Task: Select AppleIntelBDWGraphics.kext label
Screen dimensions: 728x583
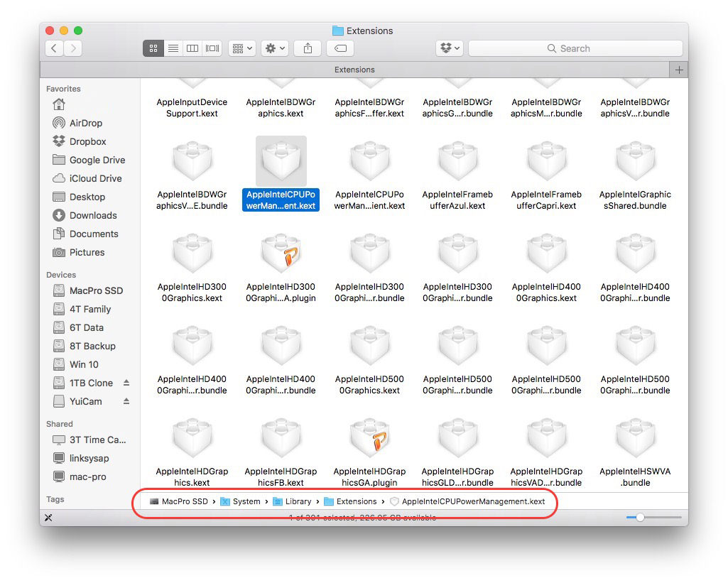Action: point(281,108)
